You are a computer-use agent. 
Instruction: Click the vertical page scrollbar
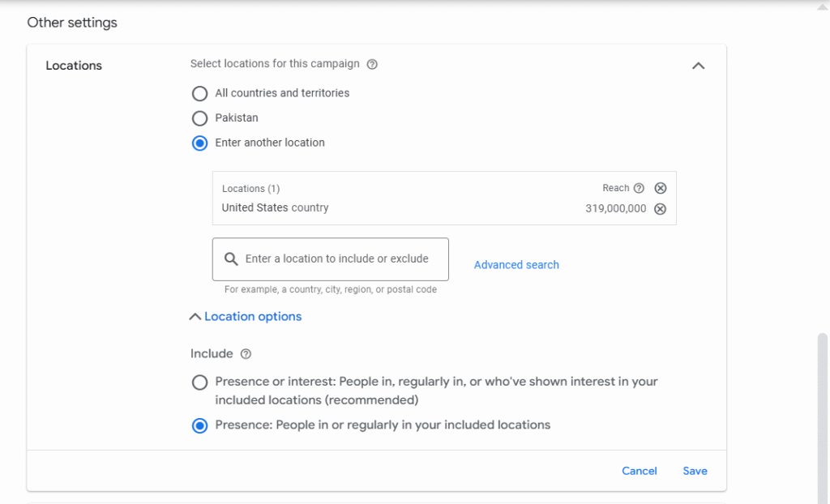[x=823, y=405]
